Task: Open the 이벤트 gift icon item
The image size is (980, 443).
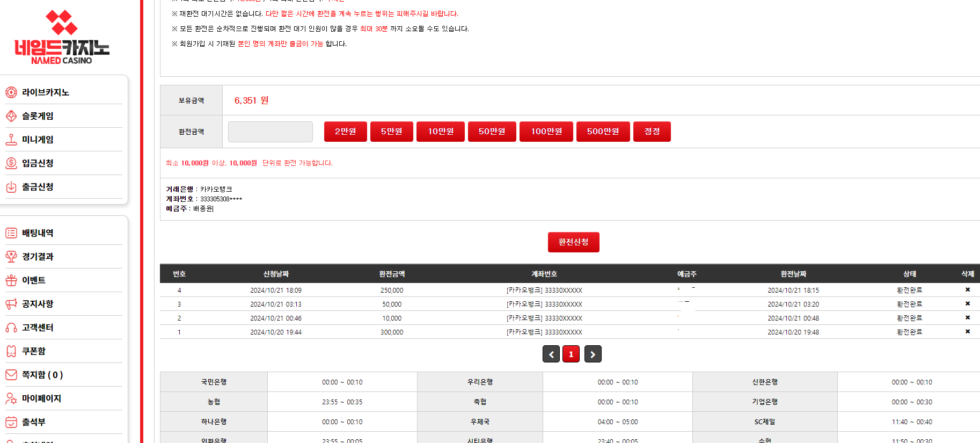Action: point(11,280)
